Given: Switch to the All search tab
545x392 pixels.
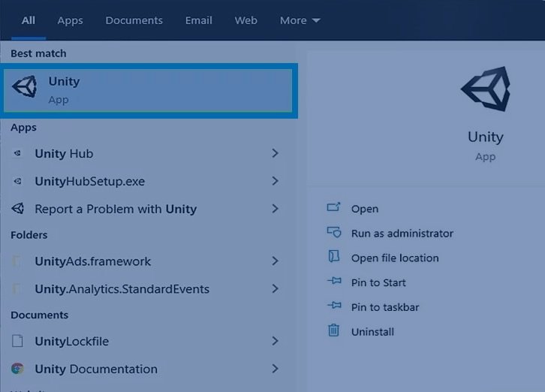Looking at the screenshot, I should [29, 20].
